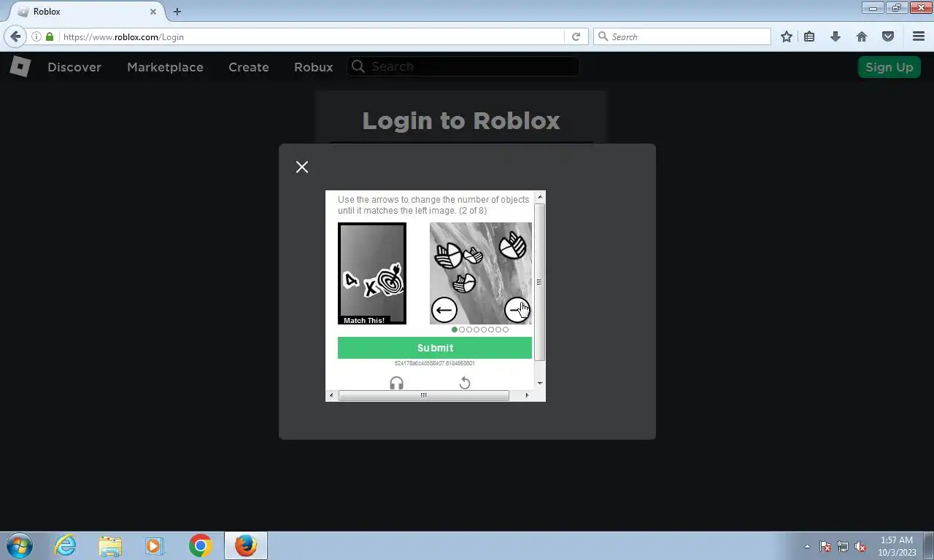Open the Marketplace page

165,67
